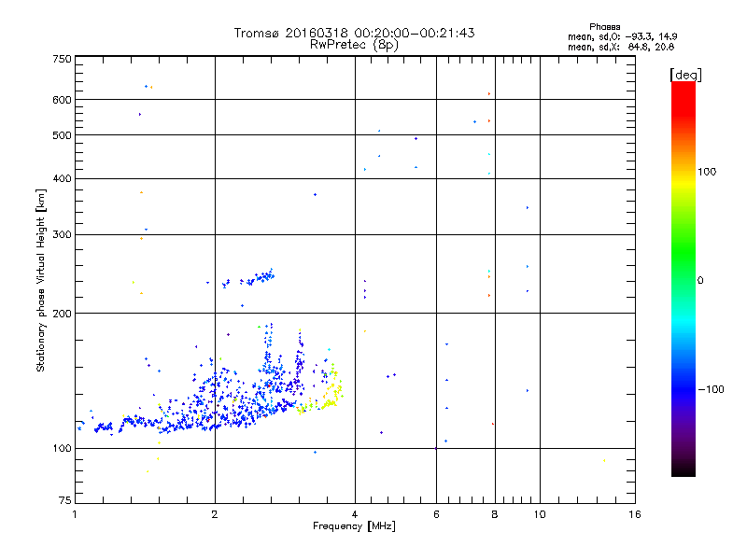Screen dimensions: 747x560
Task: Click the '[deg]' colorbar unit label
Action: tap(685, 76)
